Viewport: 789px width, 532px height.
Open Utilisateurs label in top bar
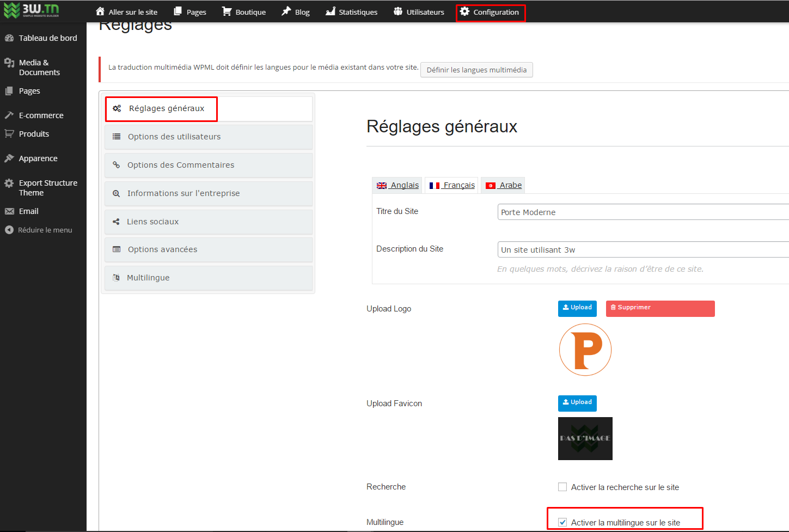click(x=425, y=12)
